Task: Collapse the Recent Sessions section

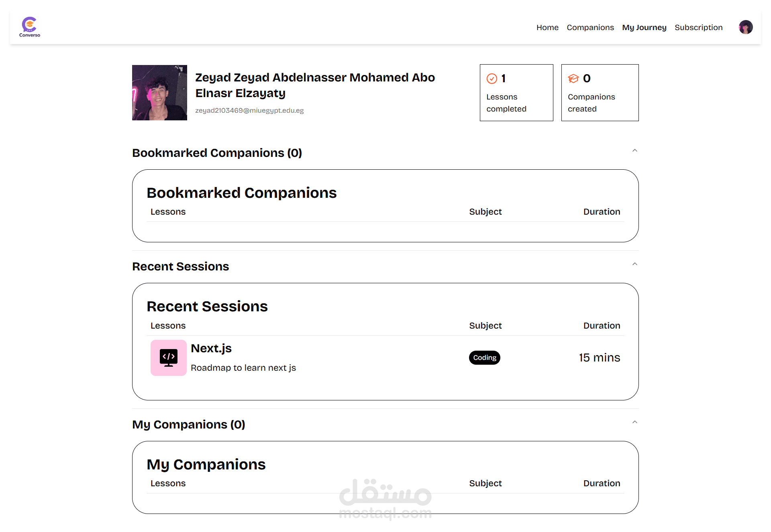Action: 635,264
